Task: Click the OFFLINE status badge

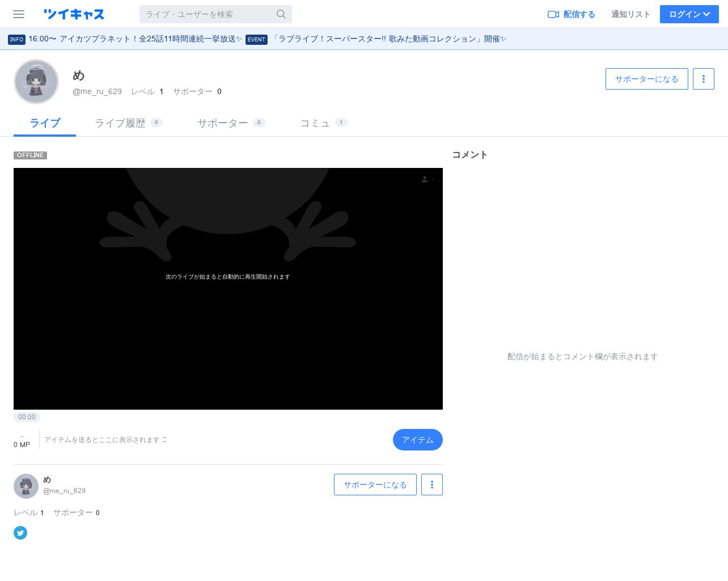Action: 30,155
